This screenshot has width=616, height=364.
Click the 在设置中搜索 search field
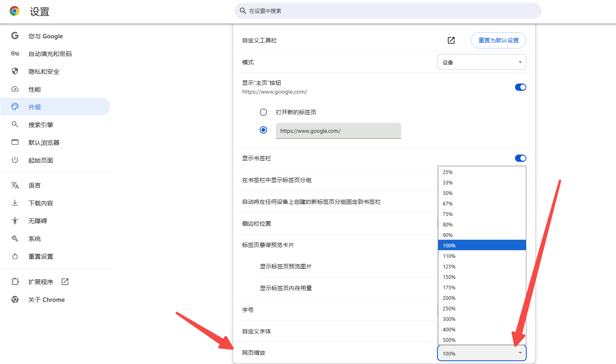tap(388, 11)
